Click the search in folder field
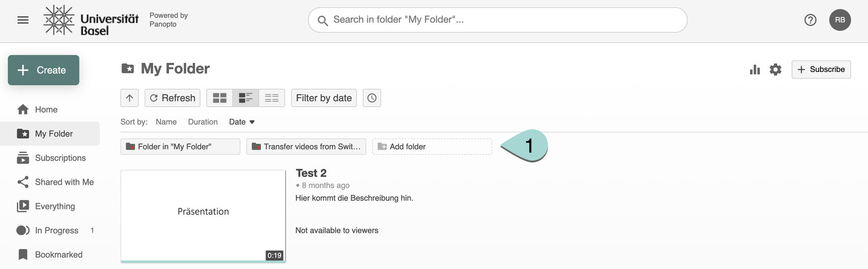The width and height of the screenshot is (868, 269). pyautogui.click(x=497, y=20)
